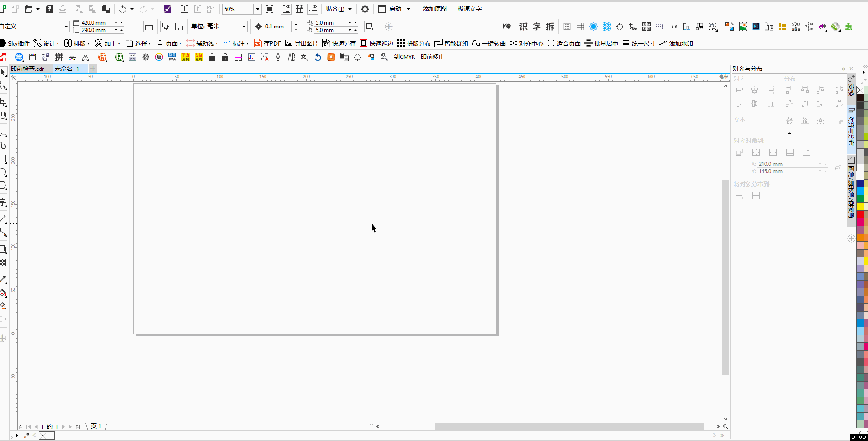Open the Options gear icon
868x441 pixels.
coord(365,9)
